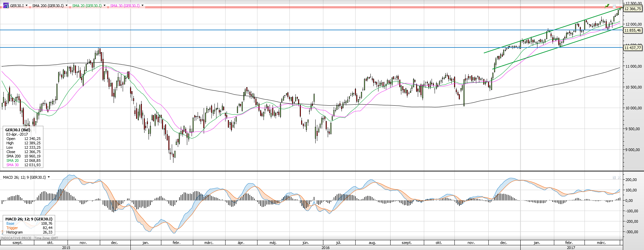This screenshot has height=250, width=644.
Task: Click the 'GER30.I (Bid)' data box title
Action: pos(18,130)
